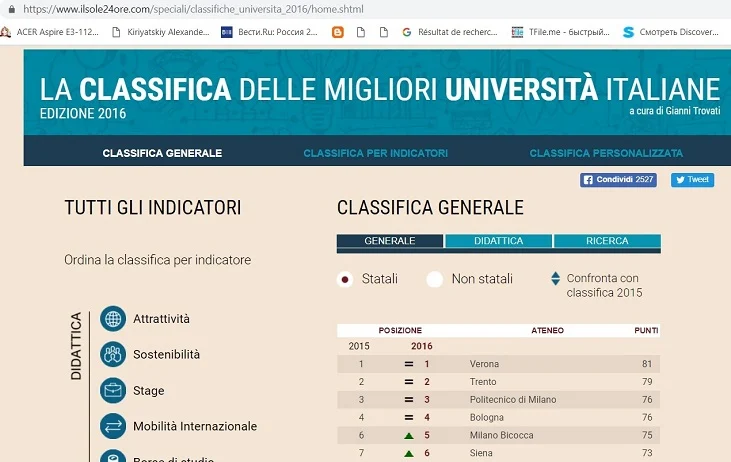Image resolution: width=731 pixels, height=462 pixels.
Task: Click Trento's score of 79
Action: point(647,382)
